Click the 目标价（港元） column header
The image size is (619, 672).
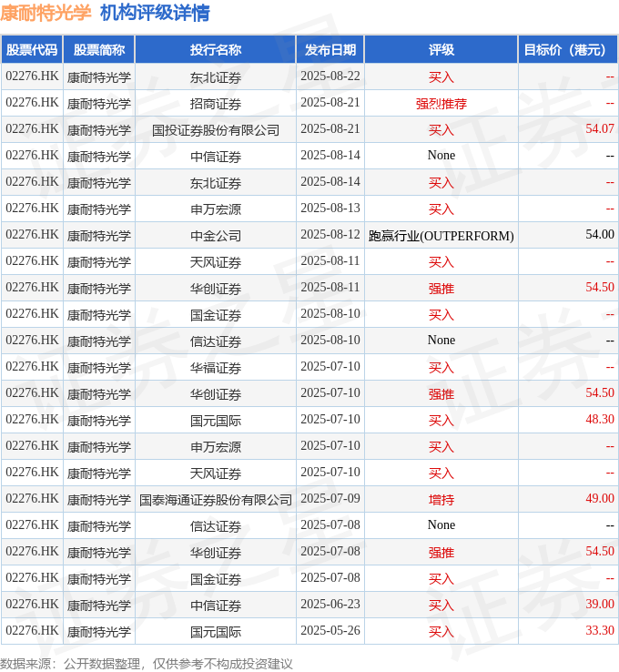point(568,50)
